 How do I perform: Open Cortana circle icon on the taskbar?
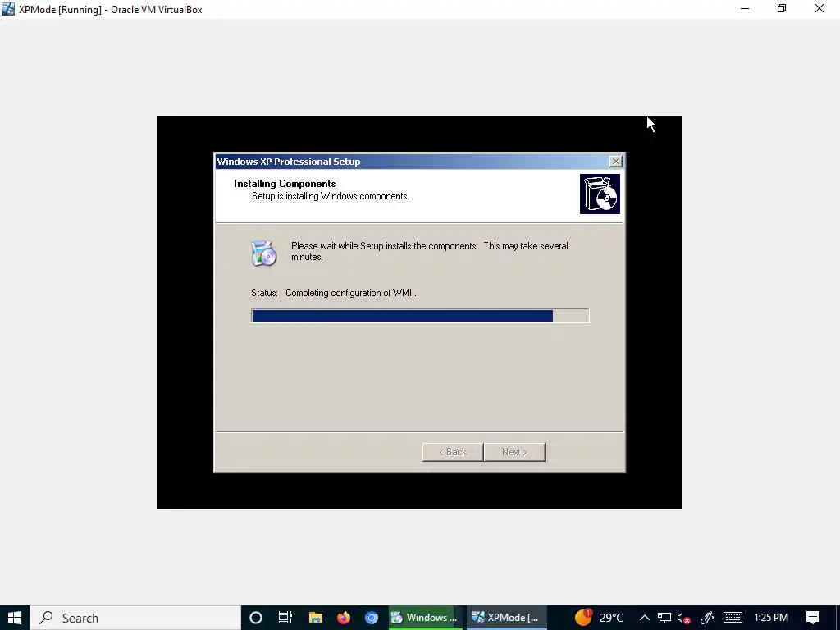click(x=256, y=618)
